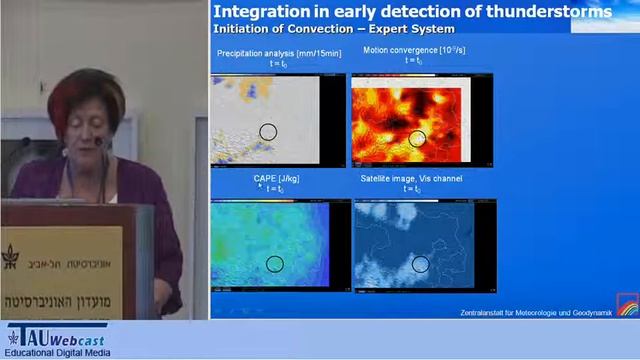Open the Motion convergence map image
The height and width of the screenshot is (360, 640).
[422, 121]
